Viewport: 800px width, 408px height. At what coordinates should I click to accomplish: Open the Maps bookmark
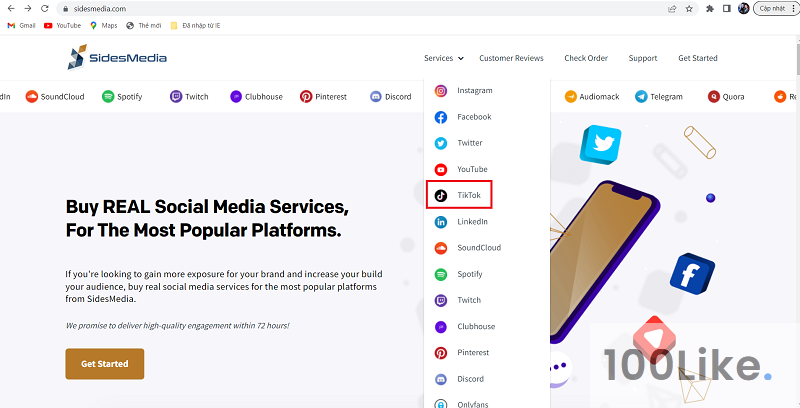point(104,26)
